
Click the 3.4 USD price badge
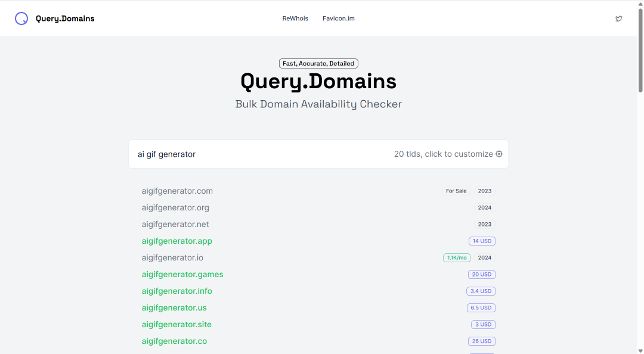coord(481,291)
